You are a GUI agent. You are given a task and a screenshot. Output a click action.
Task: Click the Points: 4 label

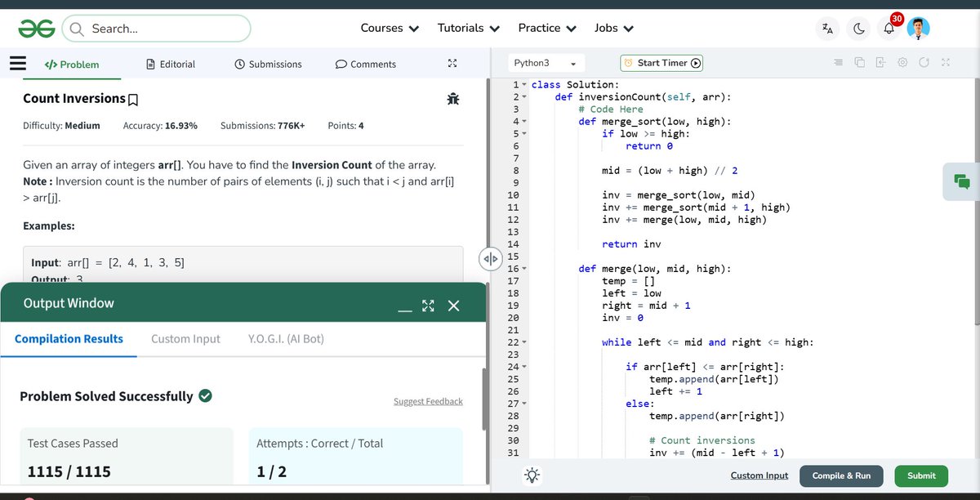click(345, 126)
